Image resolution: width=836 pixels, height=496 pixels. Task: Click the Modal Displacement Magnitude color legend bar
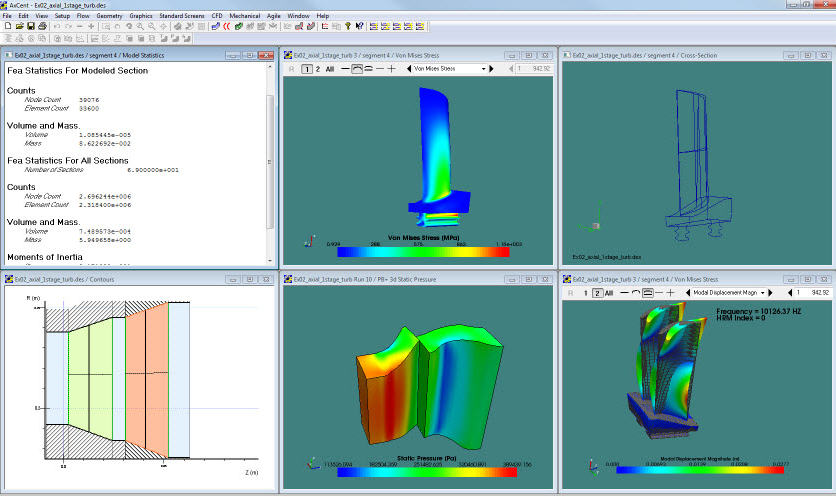(x=700, y=470)
